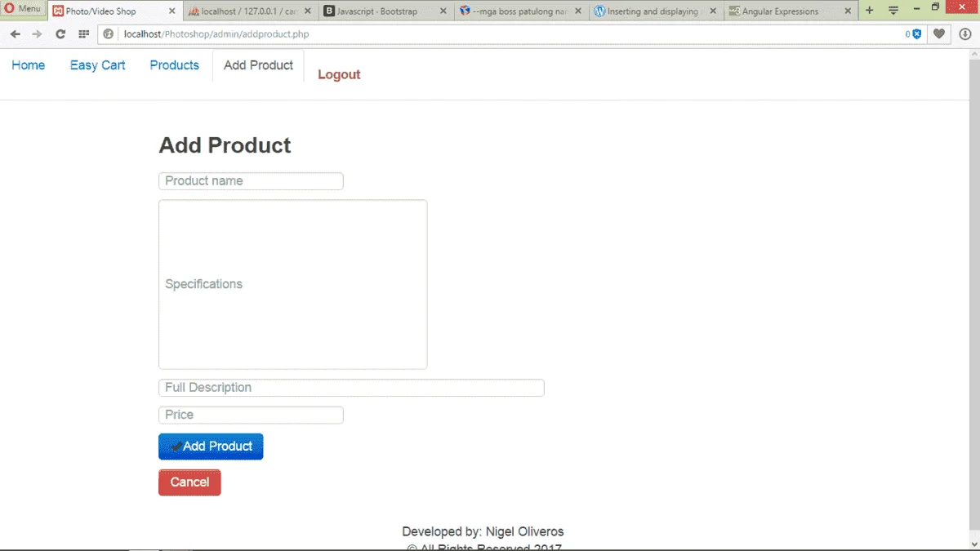The height and width of the screenshot is (551, 980).
Task: Close the Angular Expressions tab
Action: [848, 11]
